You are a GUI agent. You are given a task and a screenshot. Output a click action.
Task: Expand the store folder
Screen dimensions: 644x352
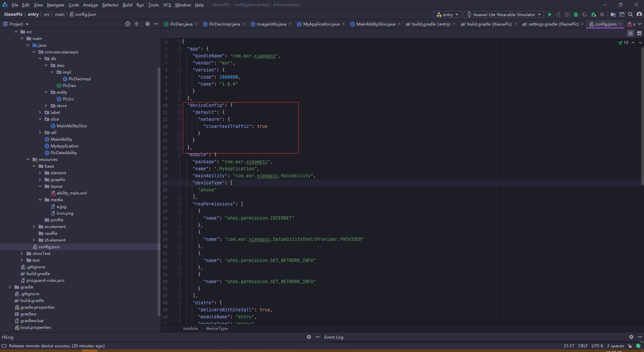(46, 105)
